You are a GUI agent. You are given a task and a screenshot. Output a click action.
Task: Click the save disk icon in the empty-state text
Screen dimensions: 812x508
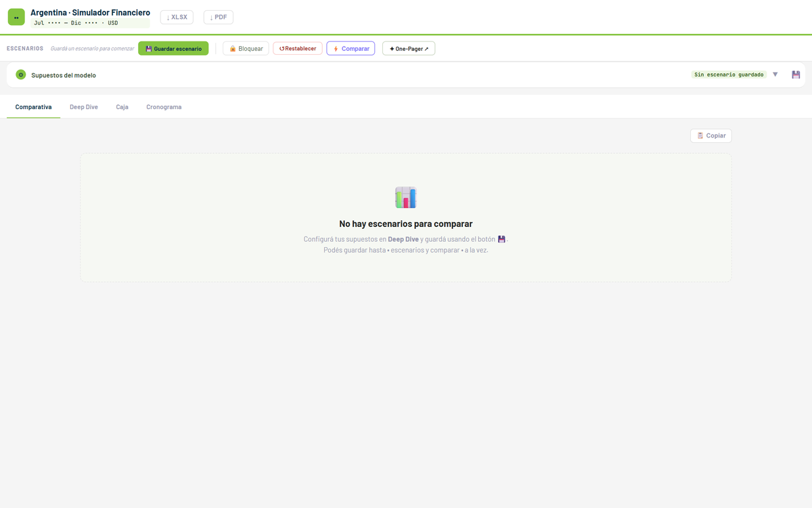[x=501, y=239]
